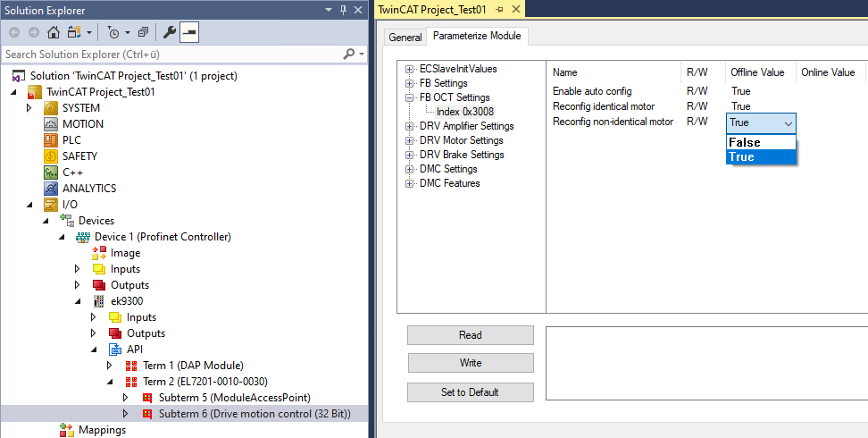
Task: Select DMC Settings tree item
Action: click(x=448, y=169)
